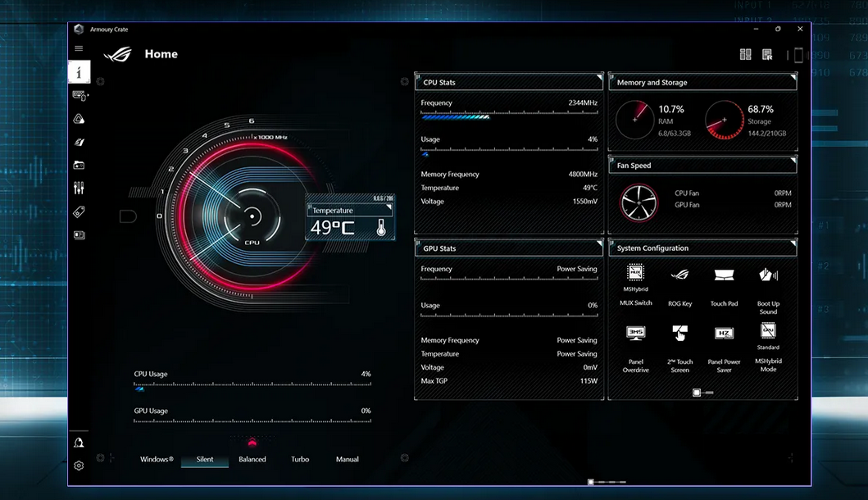Click the 49°C temperature readout
Screen dimensions: 868x500
pos(332,228)
